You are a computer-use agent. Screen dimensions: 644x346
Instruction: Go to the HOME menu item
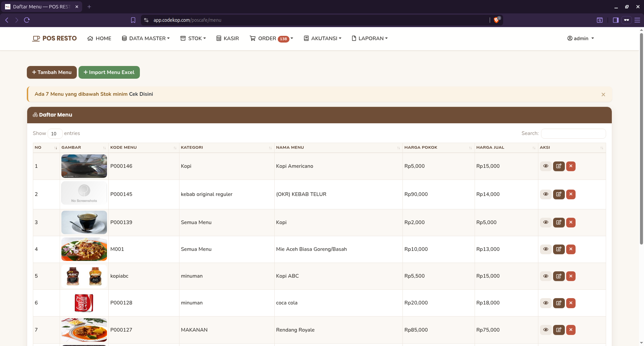click(x=99, y=39)
